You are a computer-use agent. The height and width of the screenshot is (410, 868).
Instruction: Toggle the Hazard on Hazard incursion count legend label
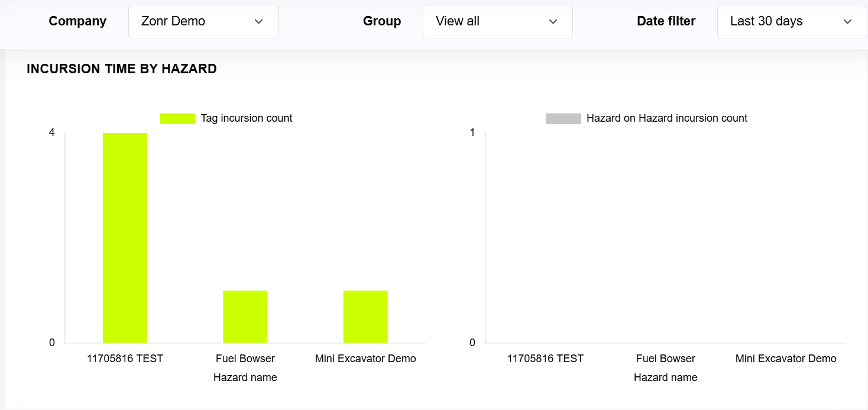click(666, 118)
